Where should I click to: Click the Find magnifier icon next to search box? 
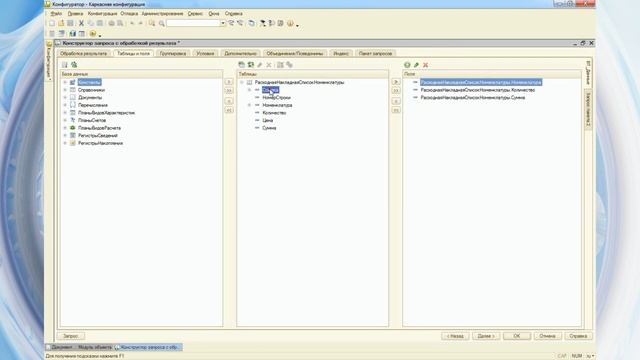pyautogui.click(x=162, y=24)
